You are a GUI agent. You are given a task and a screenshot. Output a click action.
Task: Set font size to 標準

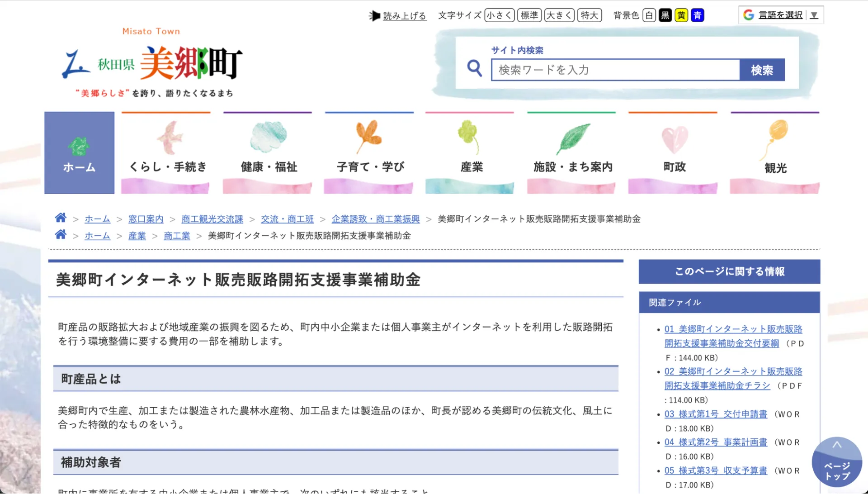pos(529,15)
